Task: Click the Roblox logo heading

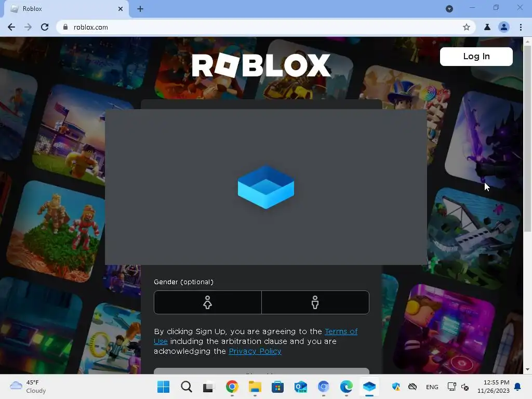Action: [x=261, y=65]
